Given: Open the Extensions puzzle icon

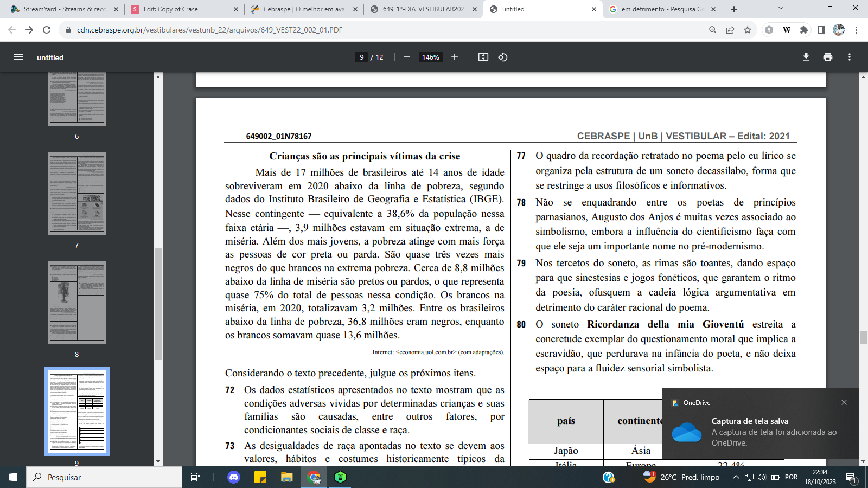Looking at the screenshot, I should point(804,30).
